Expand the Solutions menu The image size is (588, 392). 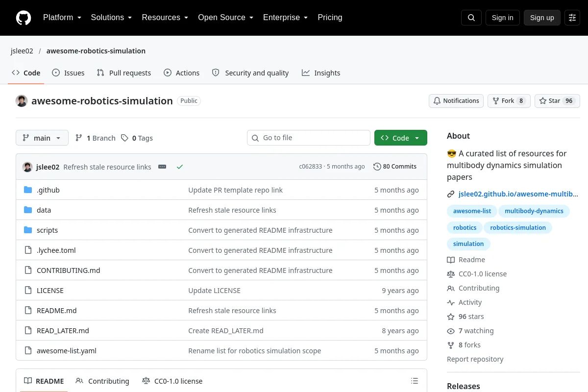[112, 18]
